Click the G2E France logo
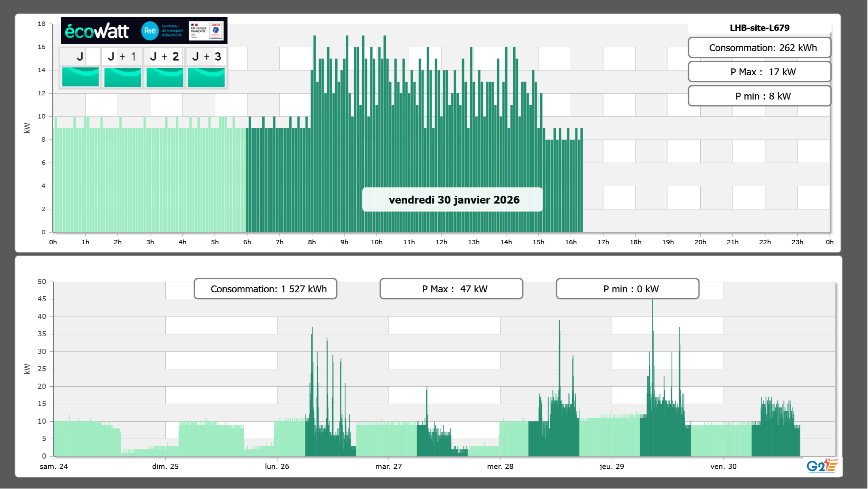The height and width of the screenshot is (489, 868). pyautogui.click(x=822, y=466)
